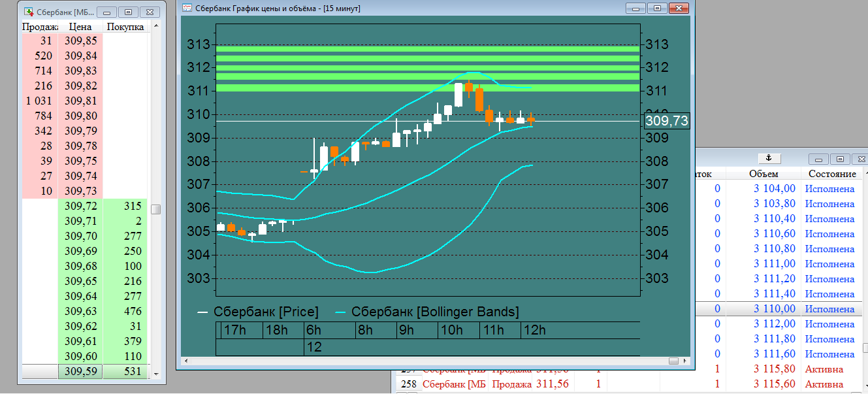Maximize the Сбербанк order book window
The width and height of the screenshot is (868, 394).
pyautogui.click(x=128, y=12)
